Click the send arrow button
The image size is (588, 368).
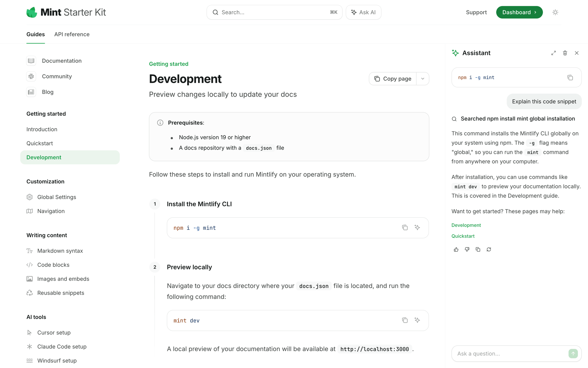(x=573, y=354)
